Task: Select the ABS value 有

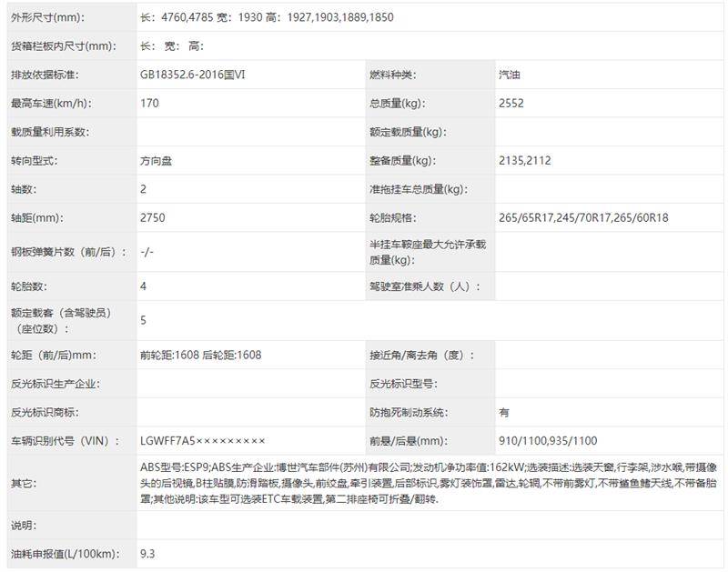Action: [x=504, y=413]
